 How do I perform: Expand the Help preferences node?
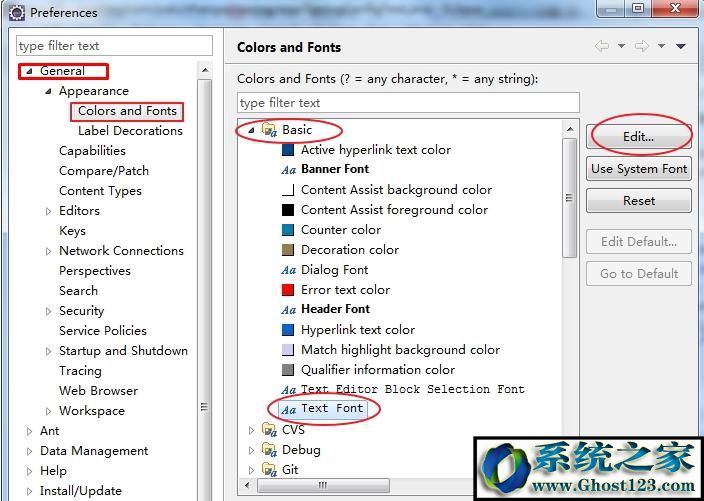30,471
